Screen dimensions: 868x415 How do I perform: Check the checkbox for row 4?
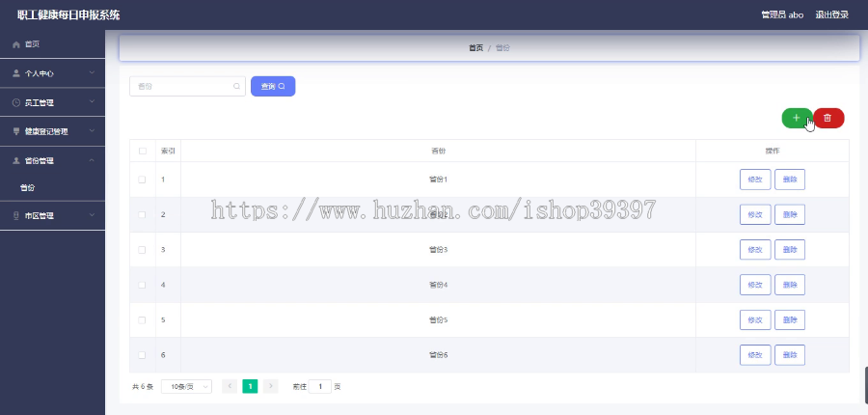pos(143,285)
